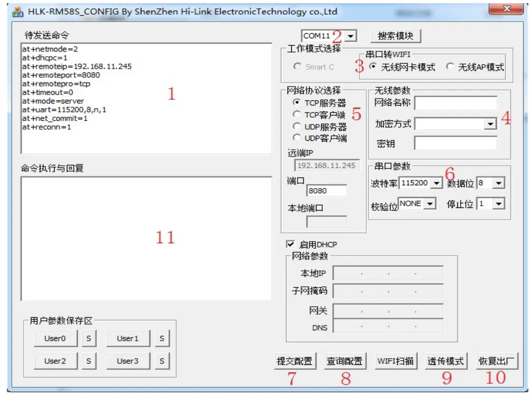Click the 本地端口 local port field
Image resolution: width=532 pixels, height=397 pixels.
326,222
